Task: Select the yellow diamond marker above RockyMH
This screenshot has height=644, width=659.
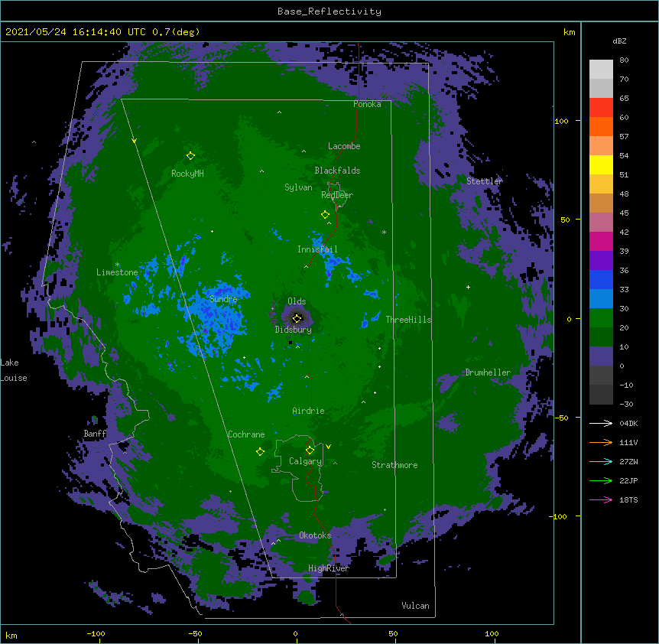Action: [x=190, y=156]
